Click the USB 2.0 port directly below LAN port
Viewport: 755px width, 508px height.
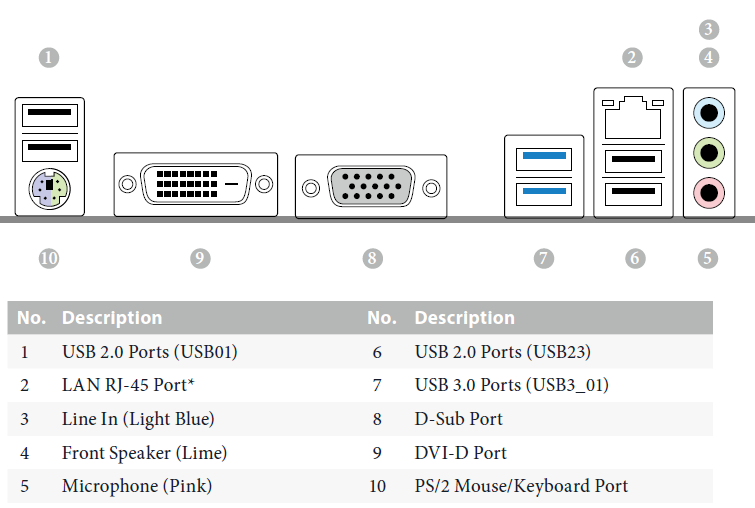point(633,162)
